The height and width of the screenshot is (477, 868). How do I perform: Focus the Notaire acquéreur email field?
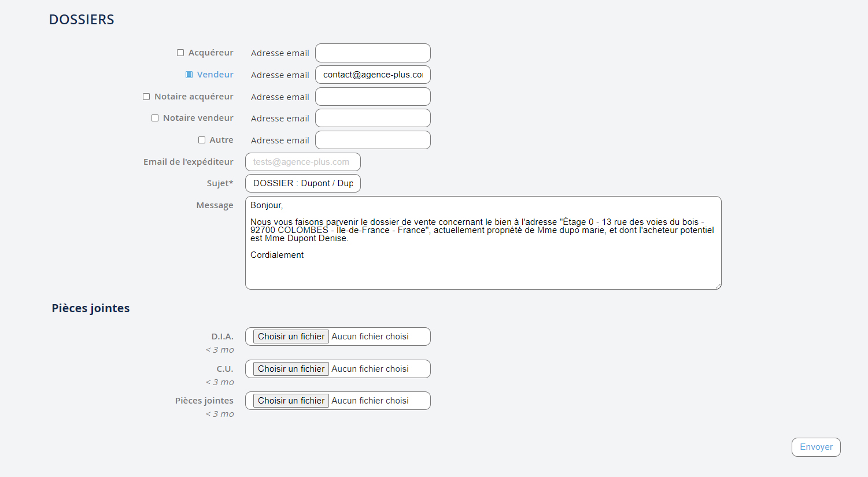(x=372, y=97)
